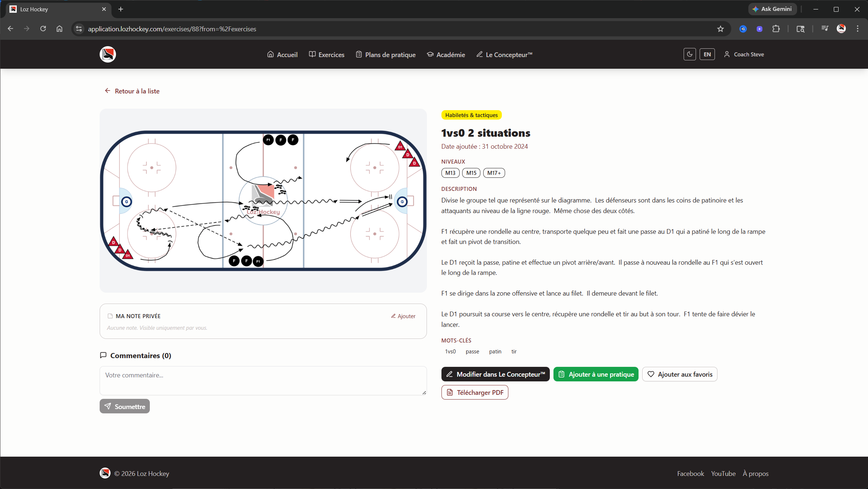
Task: Go to Accueil in navigation
Action: pyautogui.click(x=282, y=55)
